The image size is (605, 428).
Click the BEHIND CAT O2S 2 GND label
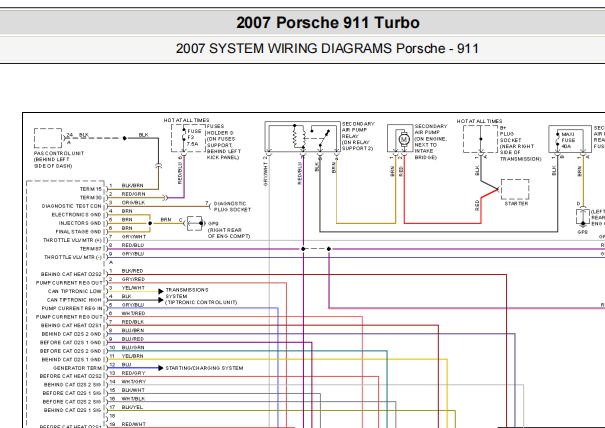coord(71,334)
